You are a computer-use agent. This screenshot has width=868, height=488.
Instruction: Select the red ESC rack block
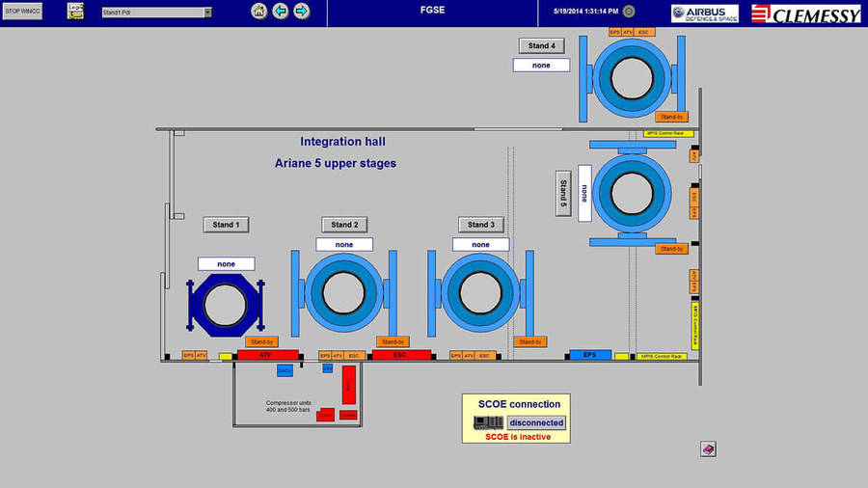coord(401,355)
